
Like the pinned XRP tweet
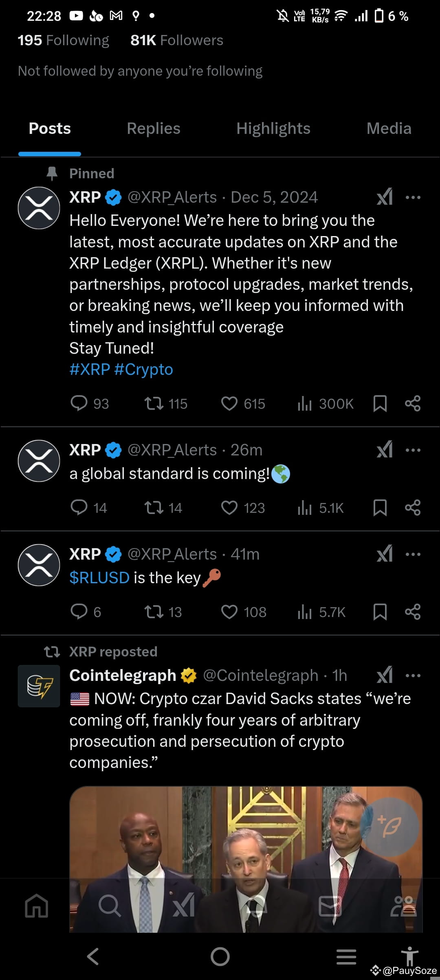(230, 404)
